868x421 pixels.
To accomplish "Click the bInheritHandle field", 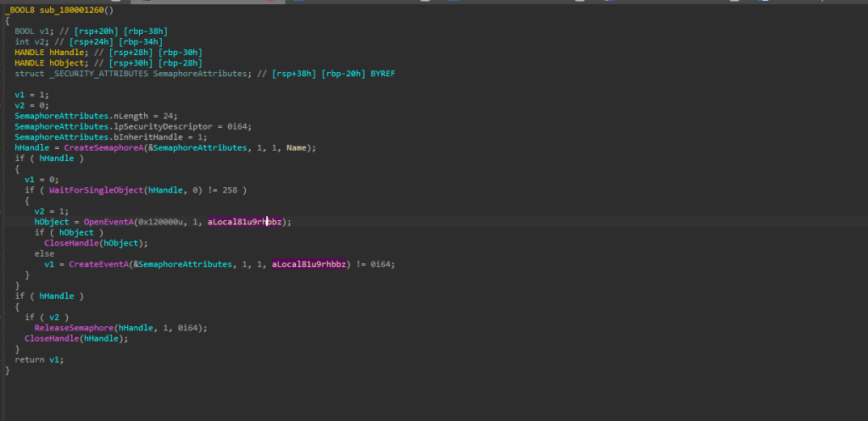I will [148, 137].
